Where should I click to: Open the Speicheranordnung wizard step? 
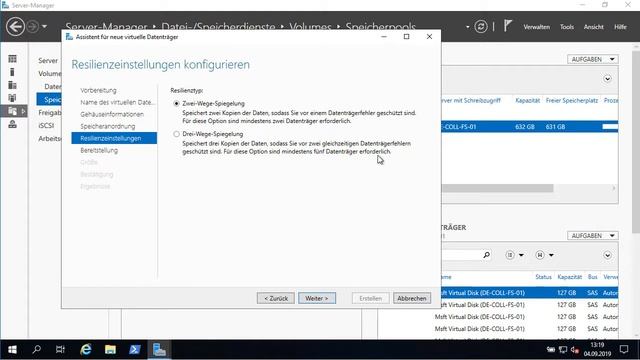point(108,126)
